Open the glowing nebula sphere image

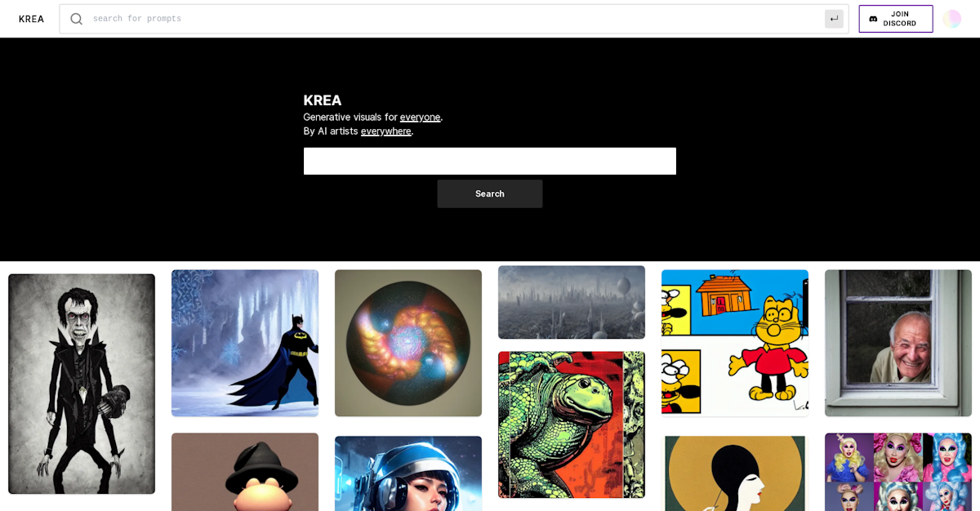(408, 343)
